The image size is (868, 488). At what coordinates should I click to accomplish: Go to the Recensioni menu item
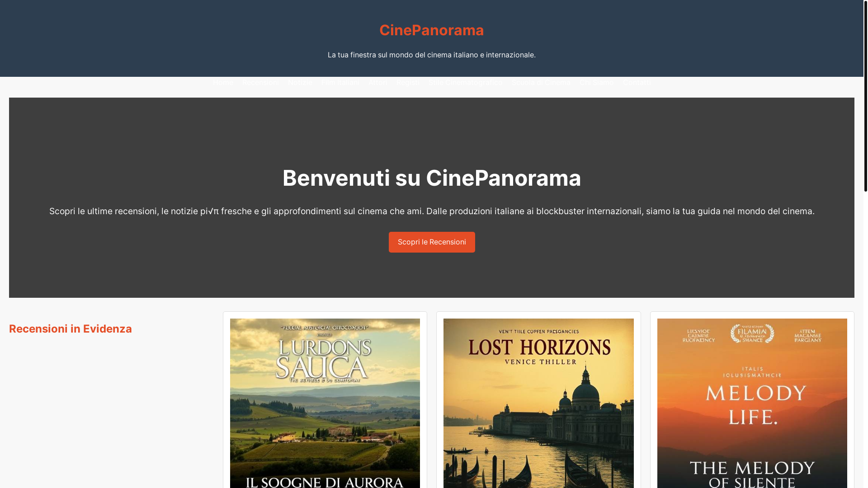click(x=260, y=83)
